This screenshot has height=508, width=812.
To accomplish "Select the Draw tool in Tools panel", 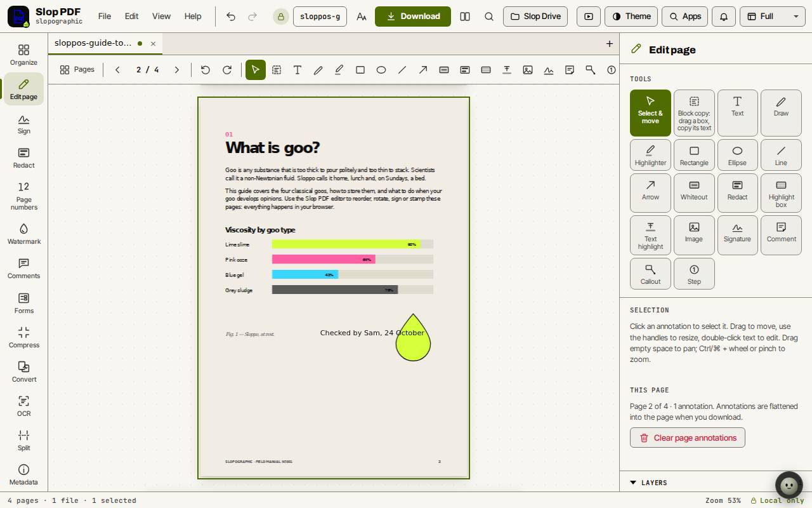I will [x=781, y=112].
